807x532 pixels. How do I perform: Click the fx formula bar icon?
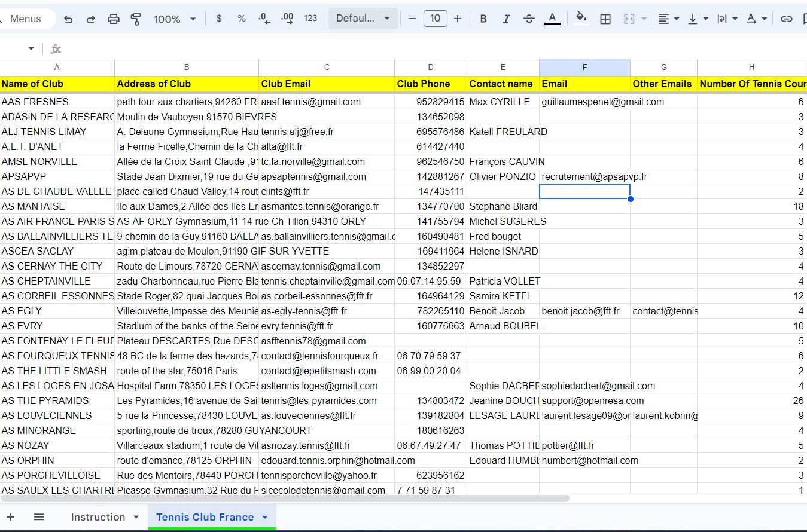56,49
